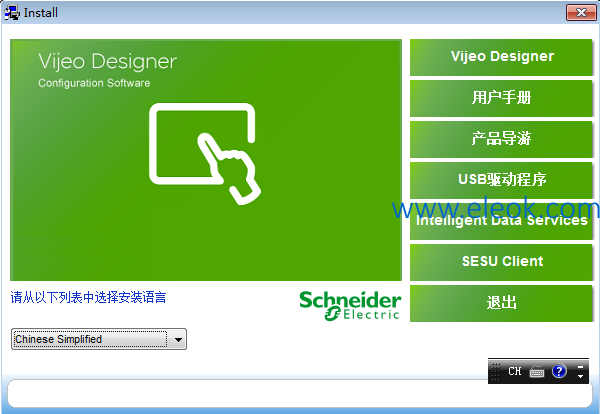Click the SESU Client button

tap(501, 262)
